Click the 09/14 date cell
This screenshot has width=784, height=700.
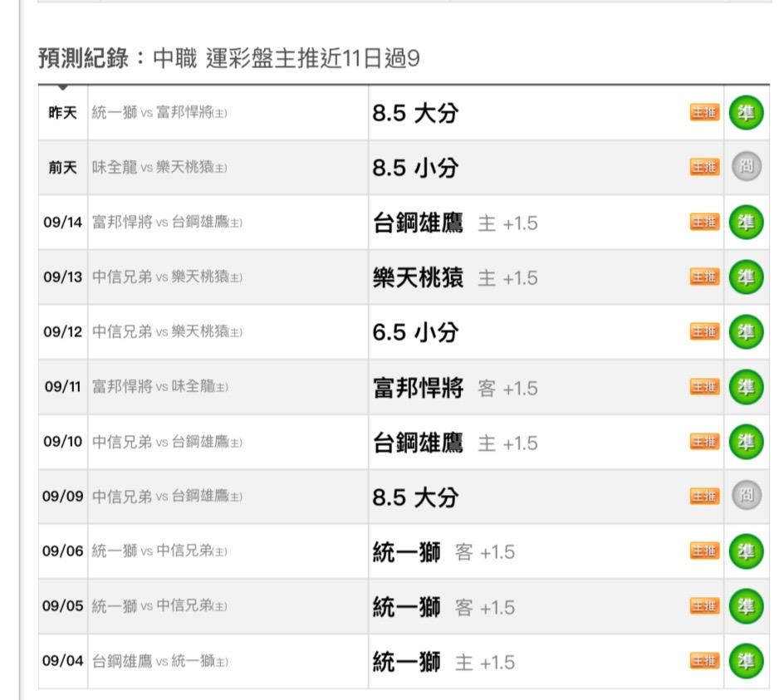[x=62, y=222]
